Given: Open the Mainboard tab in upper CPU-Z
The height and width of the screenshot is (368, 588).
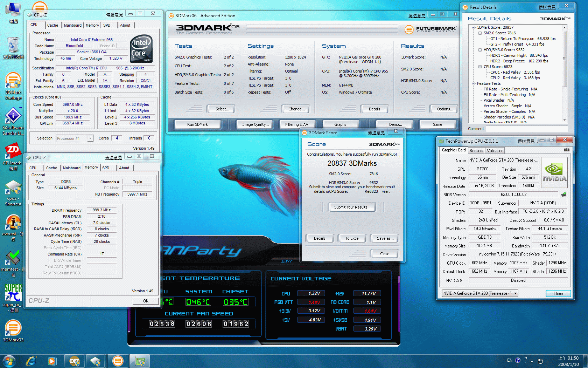Looking at the screenshot, I should (72, 25).
